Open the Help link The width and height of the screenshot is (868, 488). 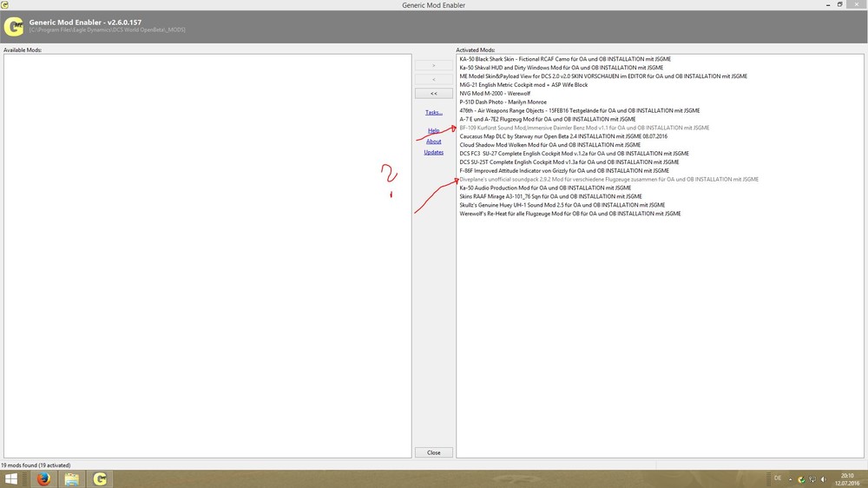pyautogui.click(x=433, y=131)
